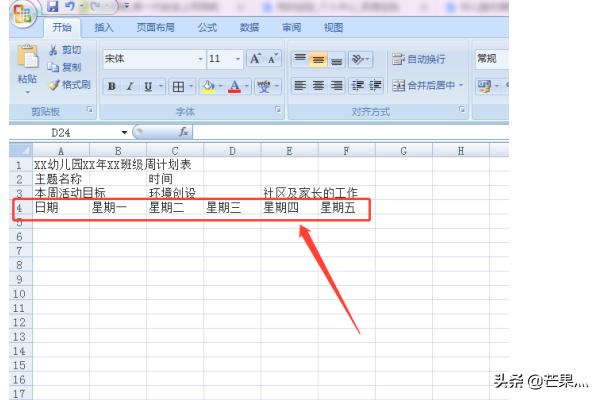Align text to bottom
This screenshot has height=400, width=600.
pos(336,59)
